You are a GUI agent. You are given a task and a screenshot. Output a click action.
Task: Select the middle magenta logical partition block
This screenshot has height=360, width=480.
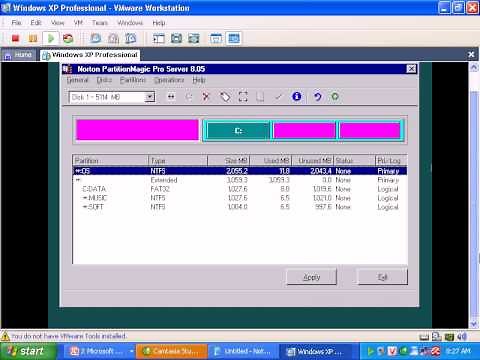pos(304,130)
